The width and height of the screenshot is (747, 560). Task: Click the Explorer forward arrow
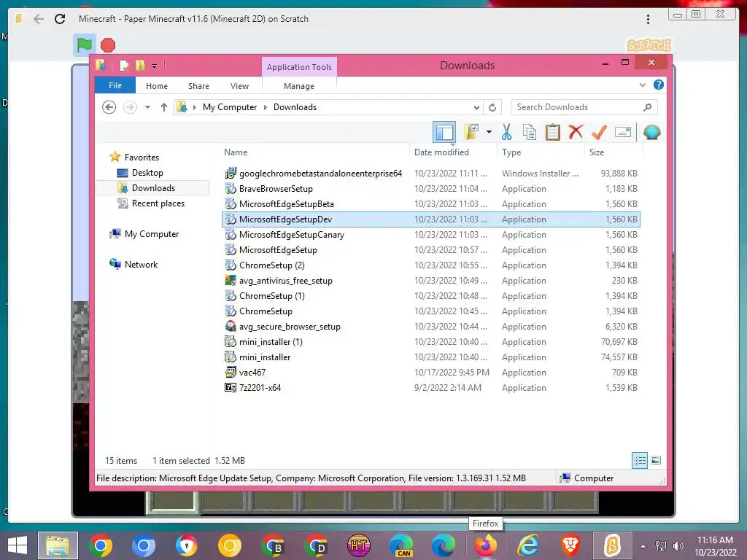click(x=130, y=107)
